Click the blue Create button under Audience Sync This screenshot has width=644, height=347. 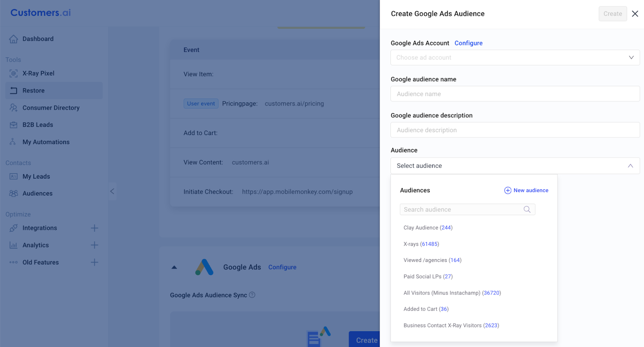(x=364, y=339)
